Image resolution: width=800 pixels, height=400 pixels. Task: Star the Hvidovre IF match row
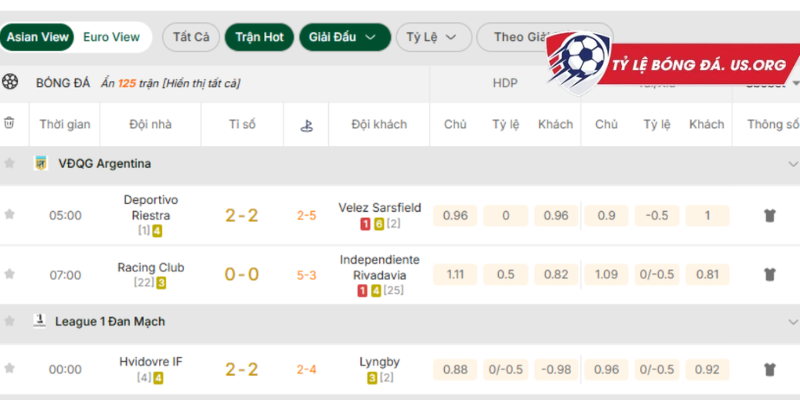pos(10,369)
